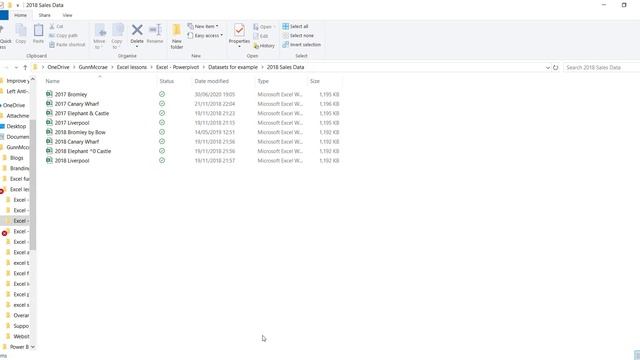Screen dimensions: 640x360
Task: Click OneDrive in the address breadcrumb
Action: pos(58,67)
